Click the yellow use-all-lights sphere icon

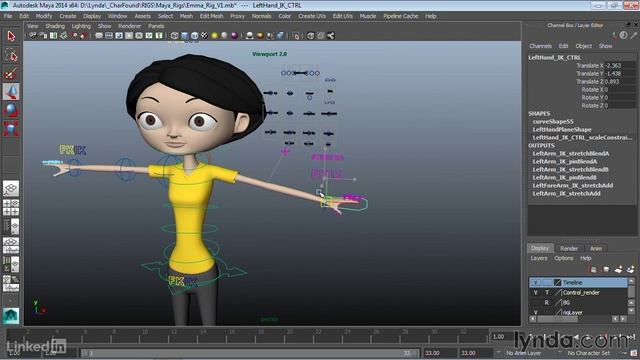(x=214, y=36)
